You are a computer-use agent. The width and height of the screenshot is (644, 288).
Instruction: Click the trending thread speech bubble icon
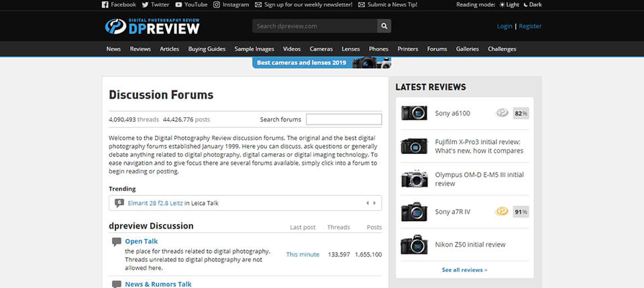[119, 203]
